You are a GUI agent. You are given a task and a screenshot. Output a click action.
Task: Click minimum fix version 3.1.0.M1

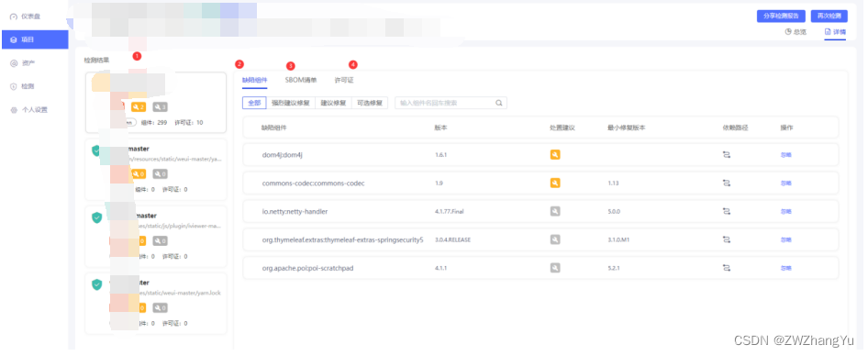pyautogui.click(x=619, y=239)
